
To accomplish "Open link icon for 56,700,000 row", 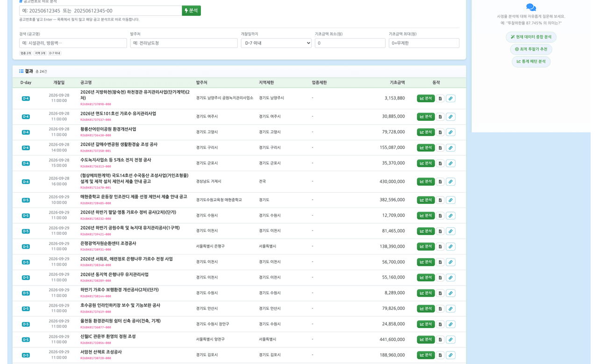I will tap(450, 262).
